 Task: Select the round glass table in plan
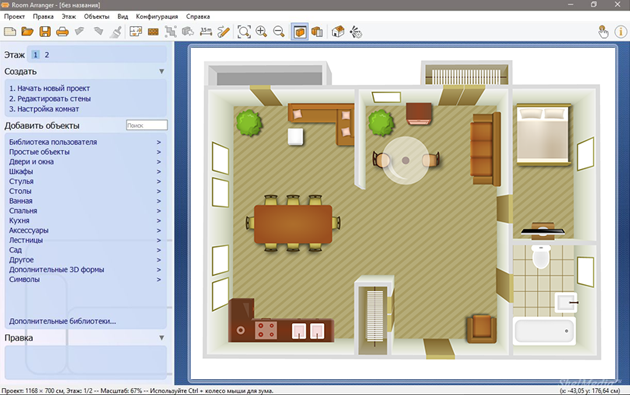(405, 160)
